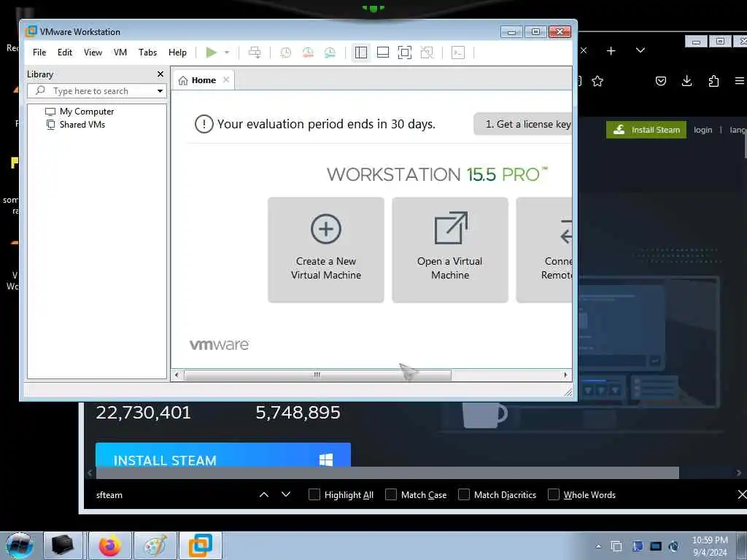
Task: Close the current Firefox tab
Action: tap(584, 50)
